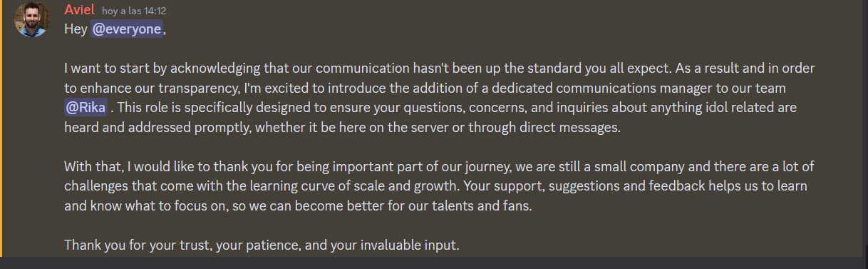
Task: Click the line starting I want to start
Action: click(x=439, y=68)
